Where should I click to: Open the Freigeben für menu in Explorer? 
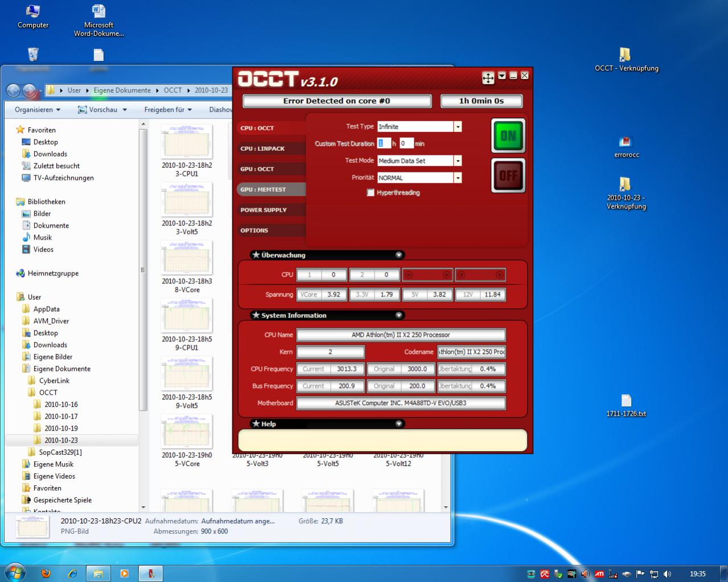point(168,110)
